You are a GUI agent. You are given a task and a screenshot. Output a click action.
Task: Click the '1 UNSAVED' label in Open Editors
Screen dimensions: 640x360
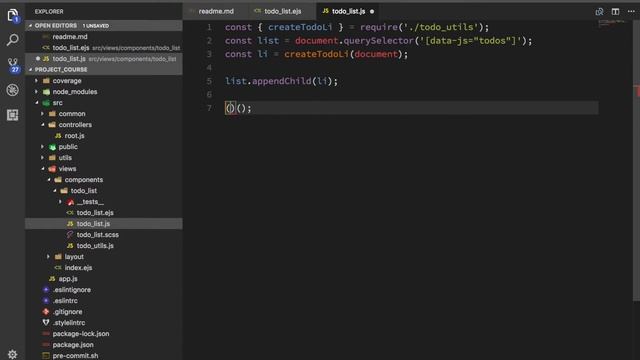pos(96,26)
